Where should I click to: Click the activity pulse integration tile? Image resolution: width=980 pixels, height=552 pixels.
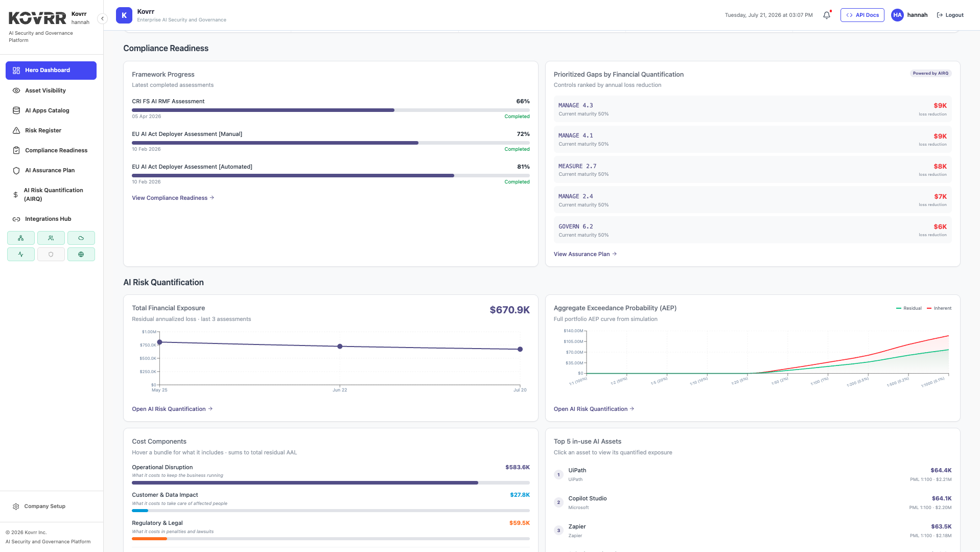click(x=21, y=255)
